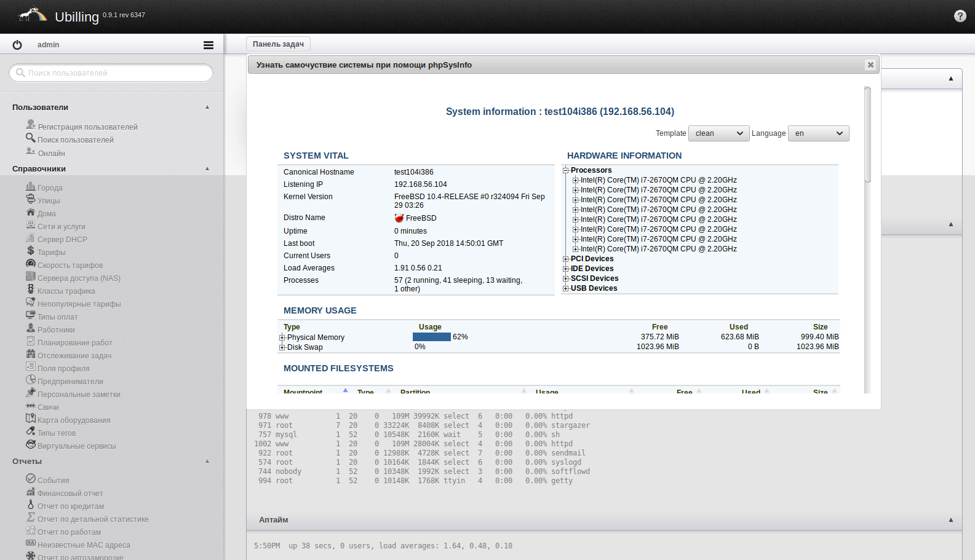This screenshot has height=560, width=975.
Task: Click the Сервер DHCP icon
Action: tap(31, 237)
